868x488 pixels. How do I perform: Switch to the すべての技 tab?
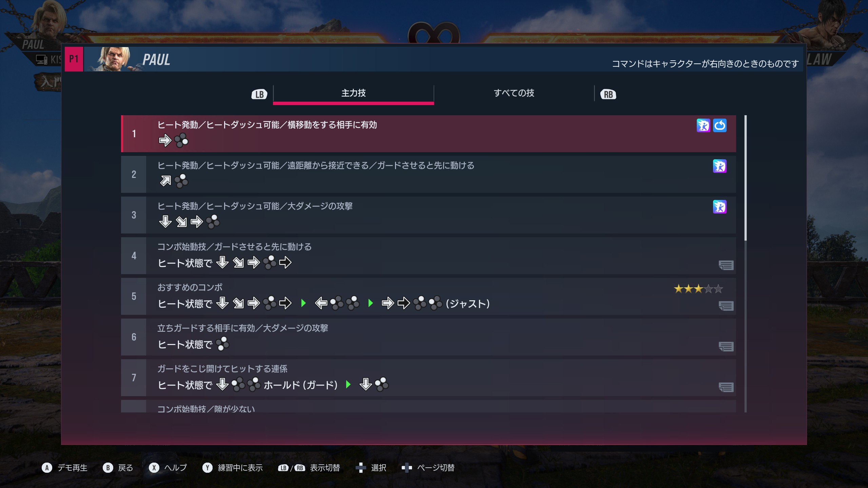[x=514, y=93]
